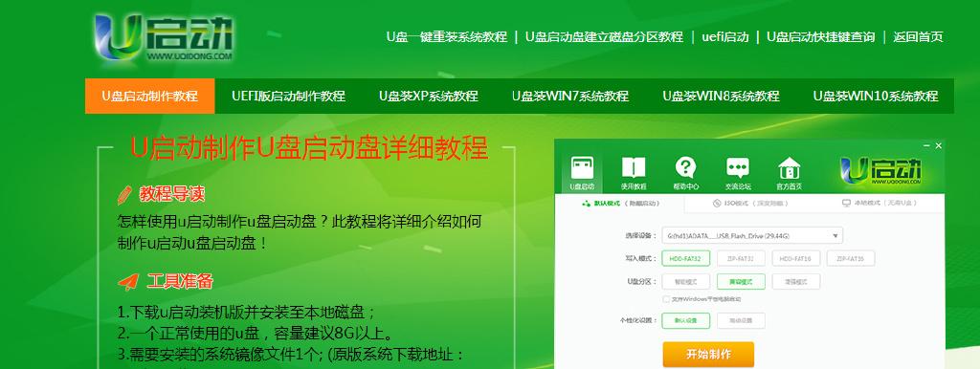Choose 兼容模式 for U盘分区
Viewport: 980px width, 369px height.
741,282
